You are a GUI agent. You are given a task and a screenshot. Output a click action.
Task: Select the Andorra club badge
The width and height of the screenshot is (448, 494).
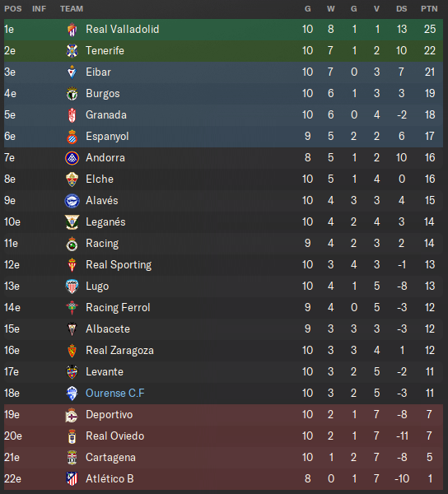coord(72,158)
